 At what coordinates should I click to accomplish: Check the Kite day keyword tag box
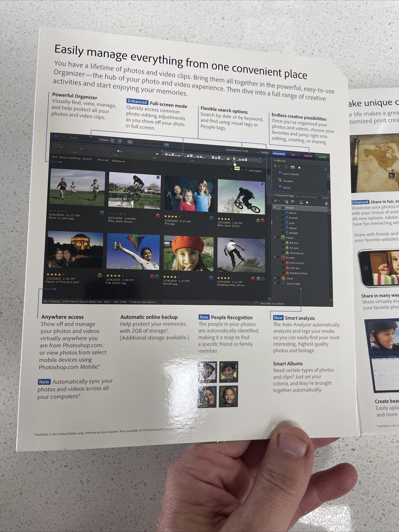[x=283, y=268]
